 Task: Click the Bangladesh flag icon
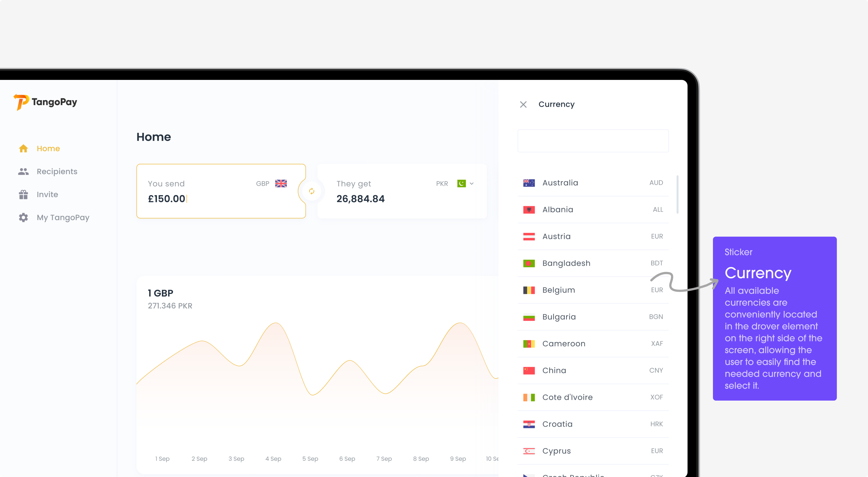pyautogui.click(x=529, y=263)
